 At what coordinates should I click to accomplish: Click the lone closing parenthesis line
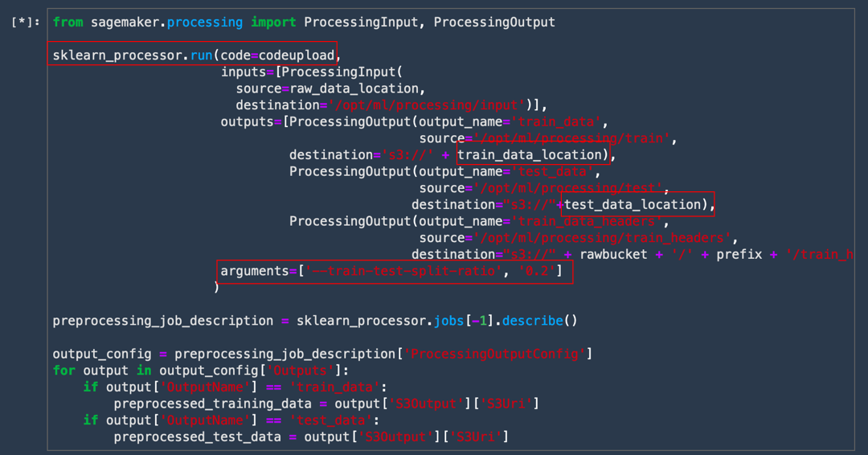tap(217, 288)
